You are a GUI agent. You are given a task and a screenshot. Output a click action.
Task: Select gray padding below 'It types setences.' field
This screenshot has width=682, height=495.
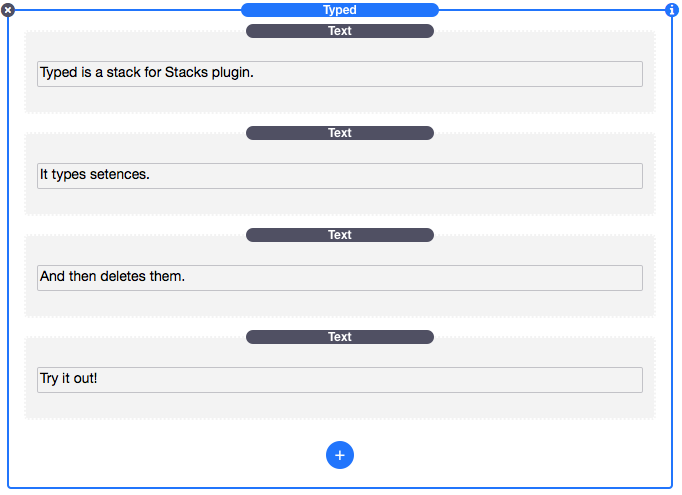[x=340, y=202]
